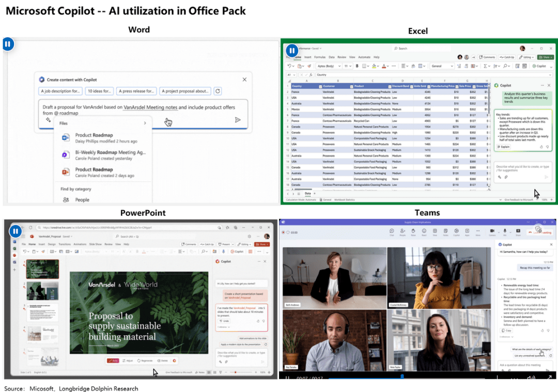Click the Chat icon in Teams
This screenshot has height=392, width=558.
(392, 232)
